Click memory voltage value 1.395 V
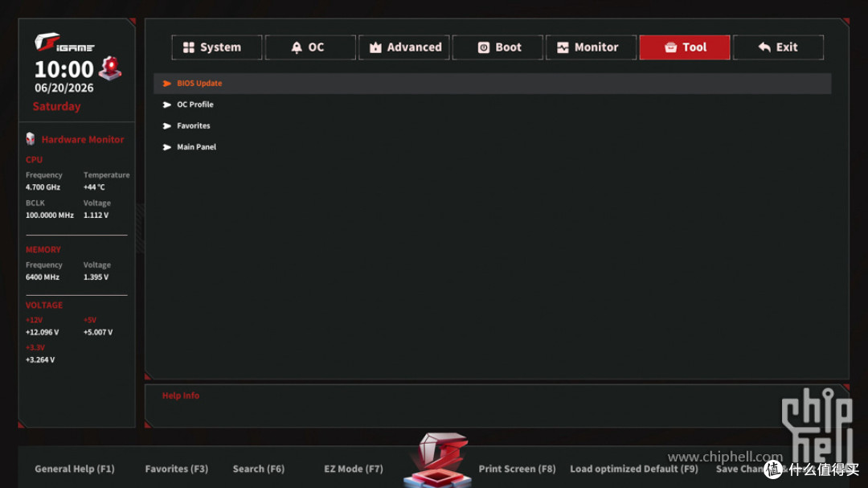Viewport: 868px width, 488px height. [96, 277]
